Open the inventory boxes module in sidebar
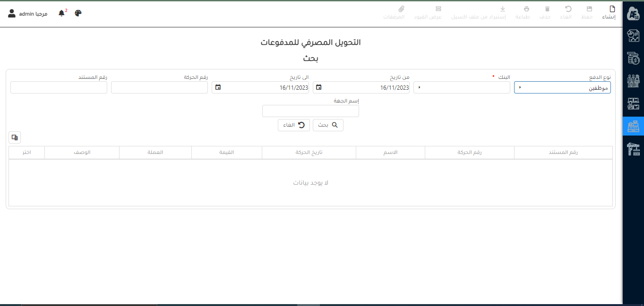Screen dimensions: 644x306 [633, 103]
